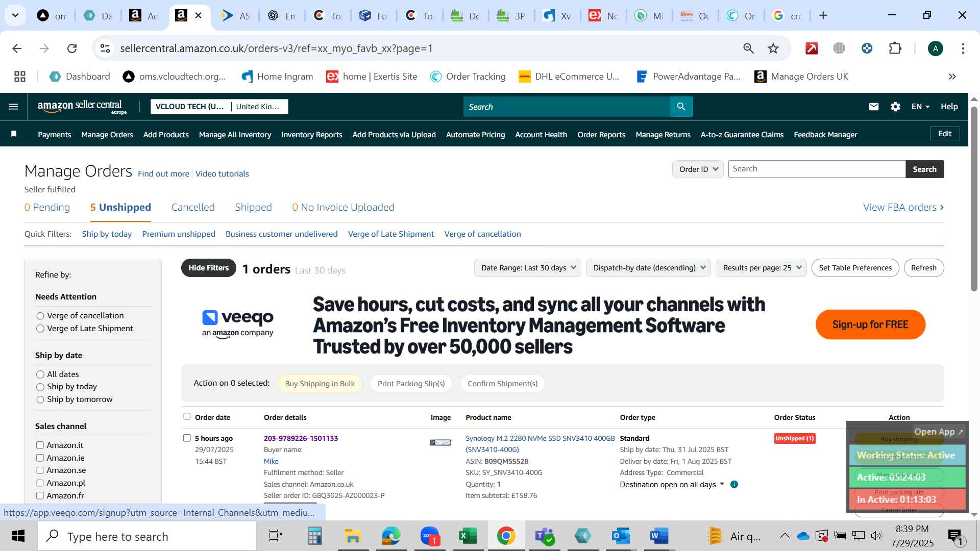Open browser tab search dropdown arrow
The width and height of the screenshot is (980, 551).
(x=15, y=15)
